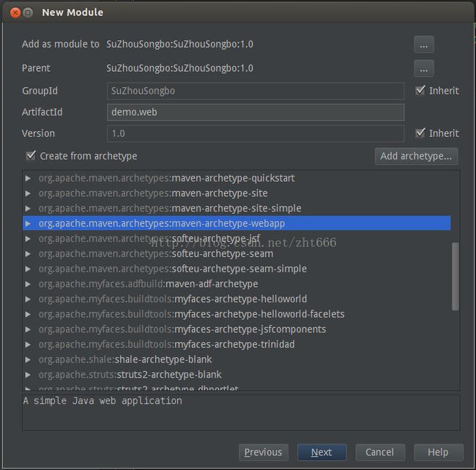The height and width of the screenshot is (470, 476).
Task: Expand maven-archetype-site arrow
Action: (28, 193)
